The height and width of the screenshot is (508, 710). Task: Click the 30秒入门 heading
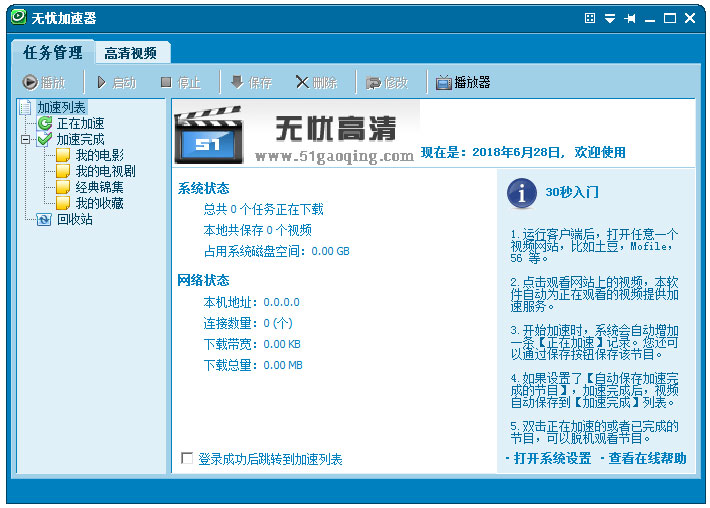click(x=572, y=192)
